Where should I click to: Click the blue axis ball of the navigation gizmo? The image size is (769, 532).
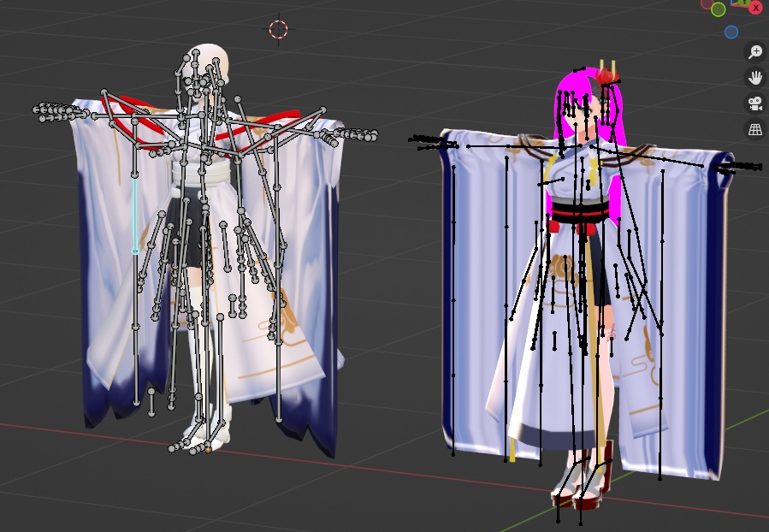pyautogui.click(x=731, y=32)
